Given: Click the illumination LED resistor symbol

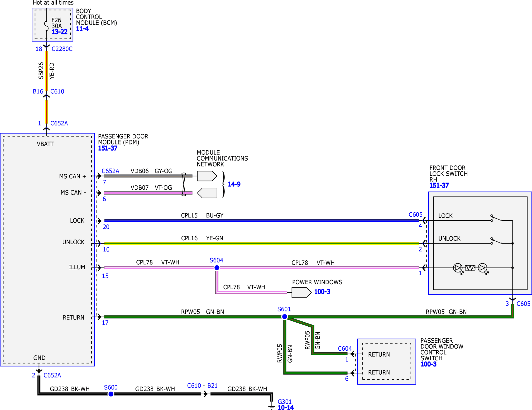Looking at the screenshot, I should 470,268.
